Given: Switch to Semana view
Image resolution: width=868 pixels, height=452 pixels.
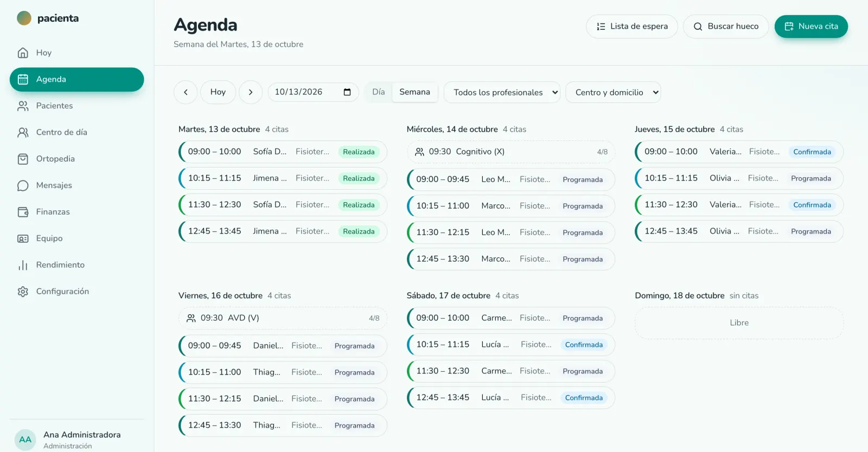Looking at the screenshot, I should tap(415, 92).
